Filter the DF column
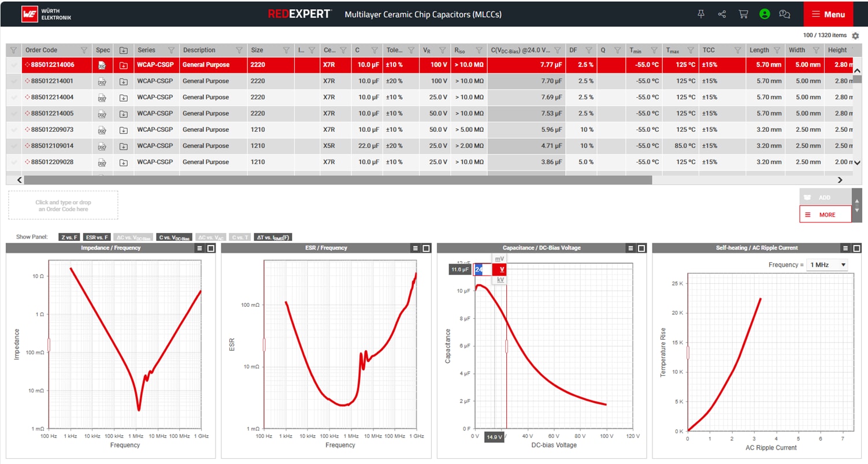 point(589,50)
